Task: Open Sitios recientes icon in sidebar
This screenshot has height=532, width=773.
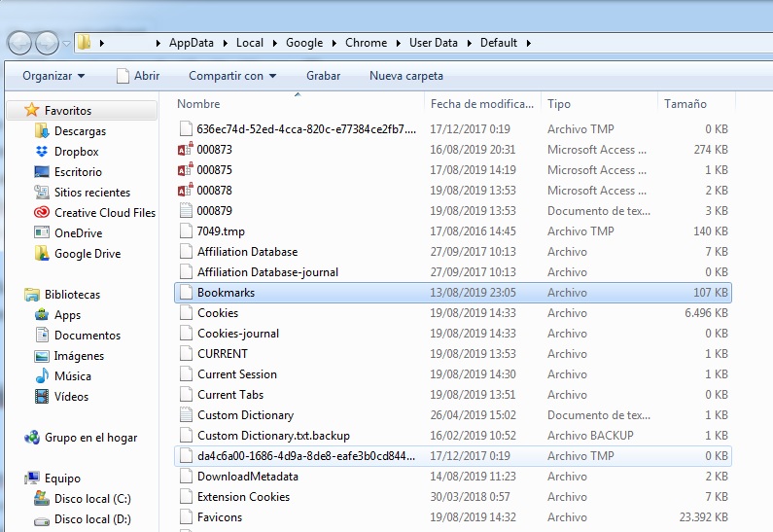Action: coord(42,192)
